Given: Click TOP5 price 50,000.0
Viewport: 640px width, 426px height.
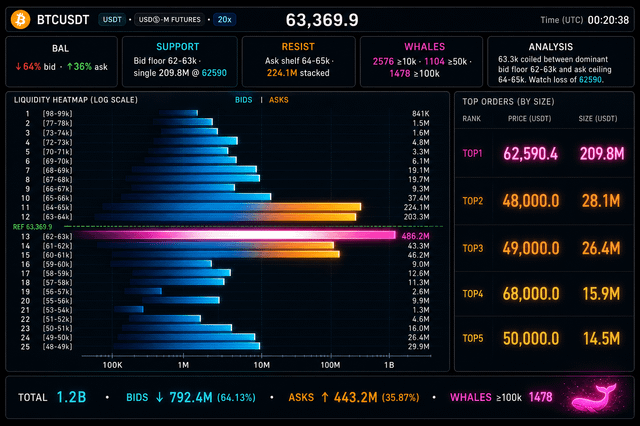Looking at the screenshot, I should click(x=531, y=338).
